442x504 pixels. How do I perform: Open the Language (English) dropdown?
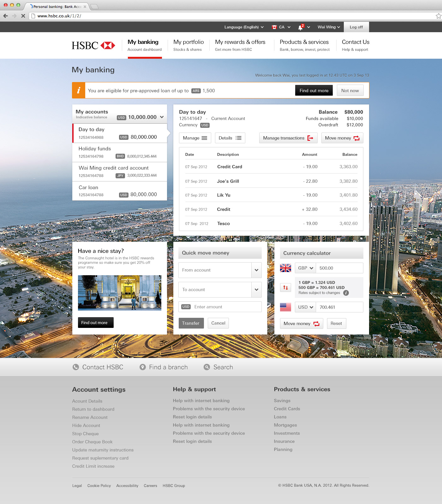pyautogui.click(x=244, y=27)
